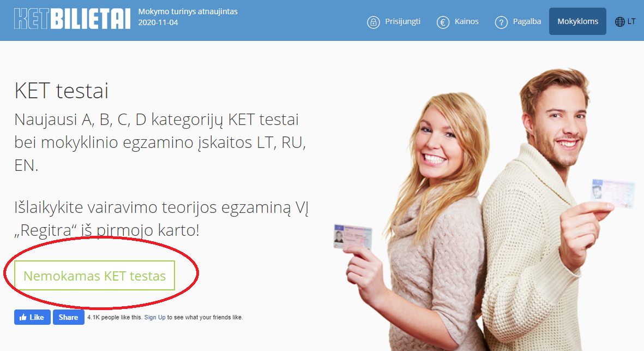Click the driver's license held by the man

(612, 193)
